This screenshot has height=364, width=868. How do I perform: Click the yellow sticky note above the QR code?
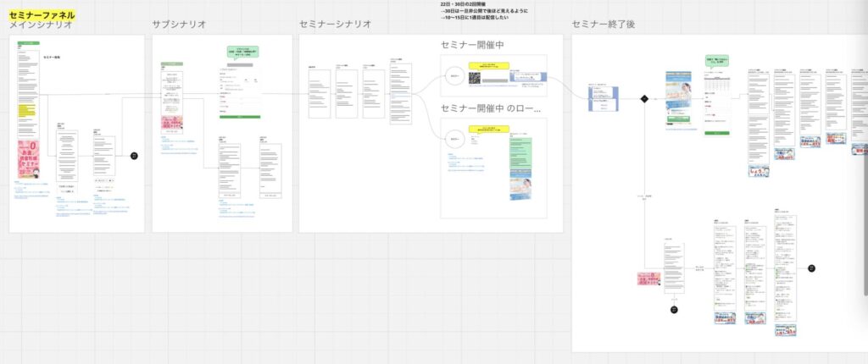pyautogui.click(x=493, y=64)
